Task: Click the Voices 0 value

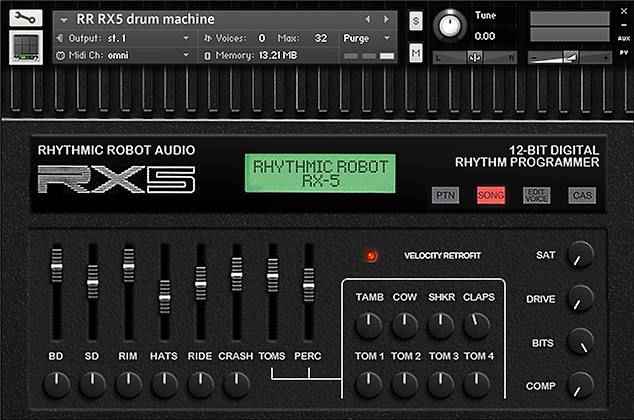Action: [262, 38]
